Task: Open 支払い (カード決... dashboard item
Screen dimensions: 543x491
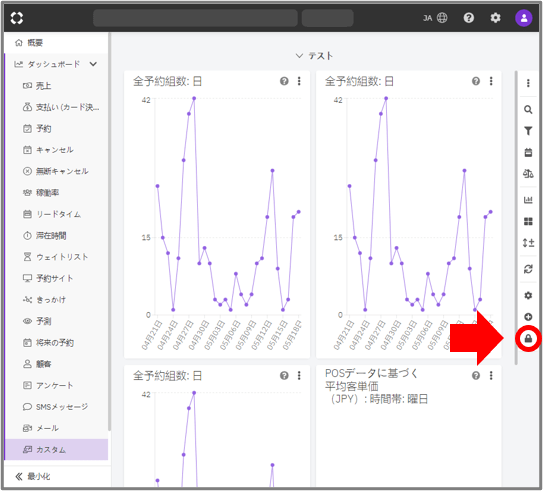Action: pyautogui.click(x=56, y=107)
